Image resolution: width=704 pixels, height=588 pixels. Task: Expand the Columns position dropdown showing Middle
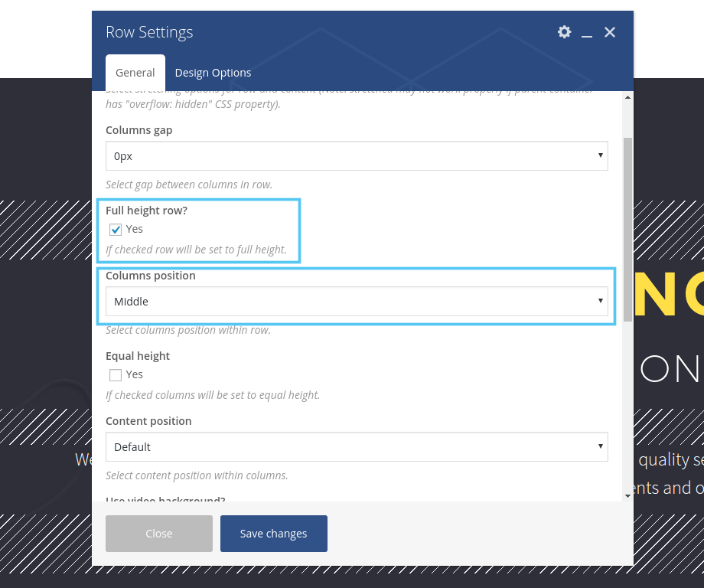357,302
